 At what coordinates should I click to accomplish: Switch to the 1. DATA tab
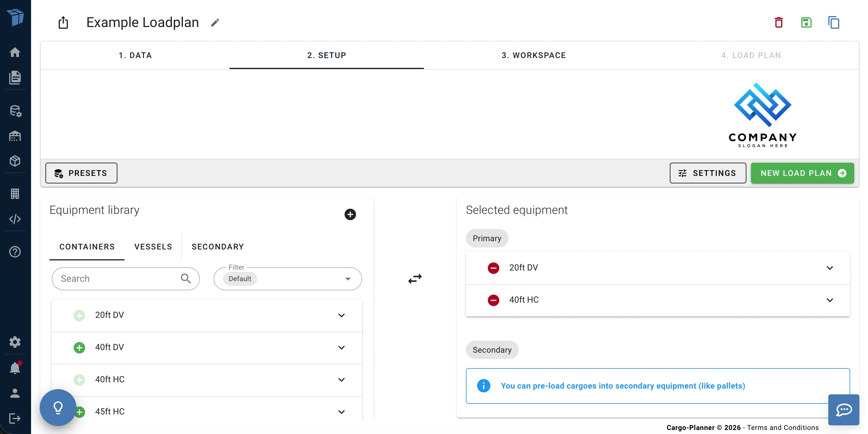(x=135, y=55)
